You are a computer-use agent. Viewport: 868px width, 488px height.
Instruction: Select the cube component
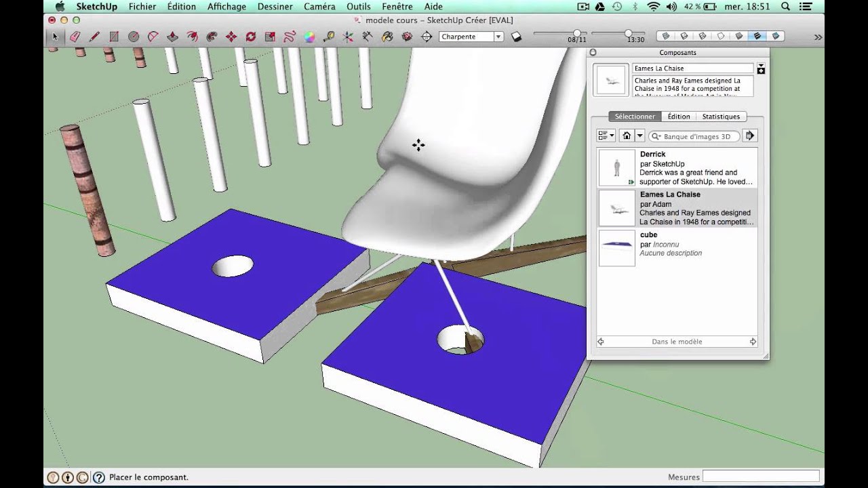pos(677,248)
